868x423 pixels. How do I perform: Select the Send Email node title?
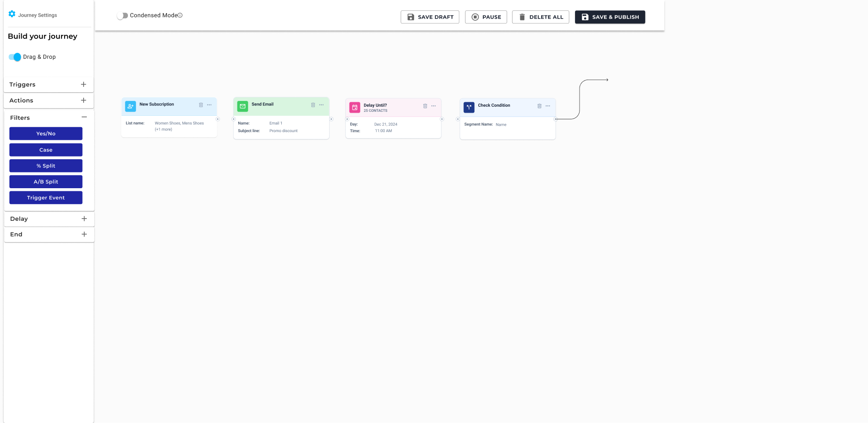pyautogui.click(x=262, y=105)
